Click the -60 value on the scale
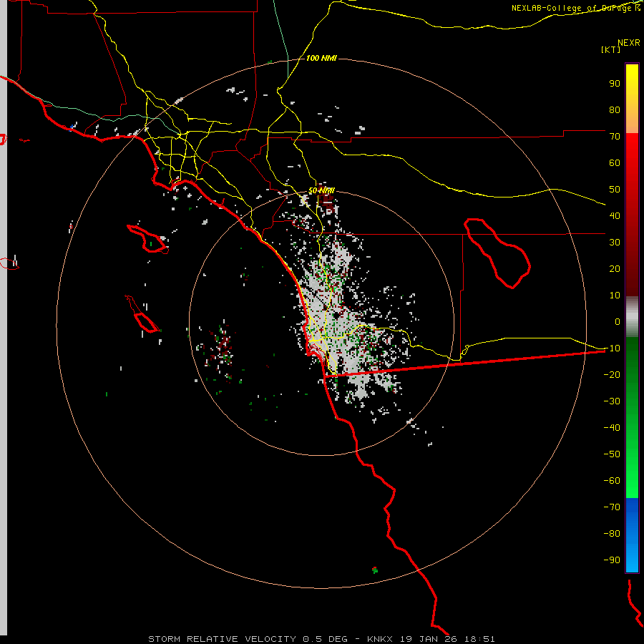This screenshot has height=644, width=644. [612, 481]
